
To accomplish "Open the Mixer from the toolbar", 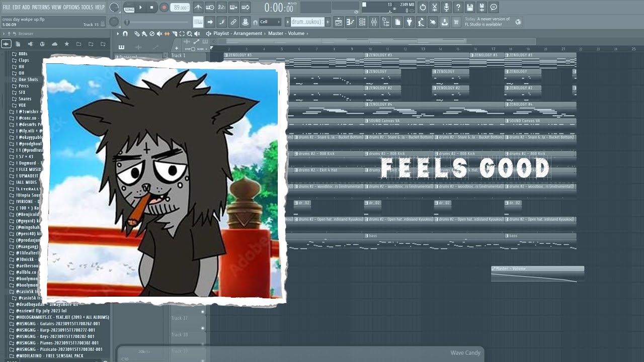I will tap(374, 22).
